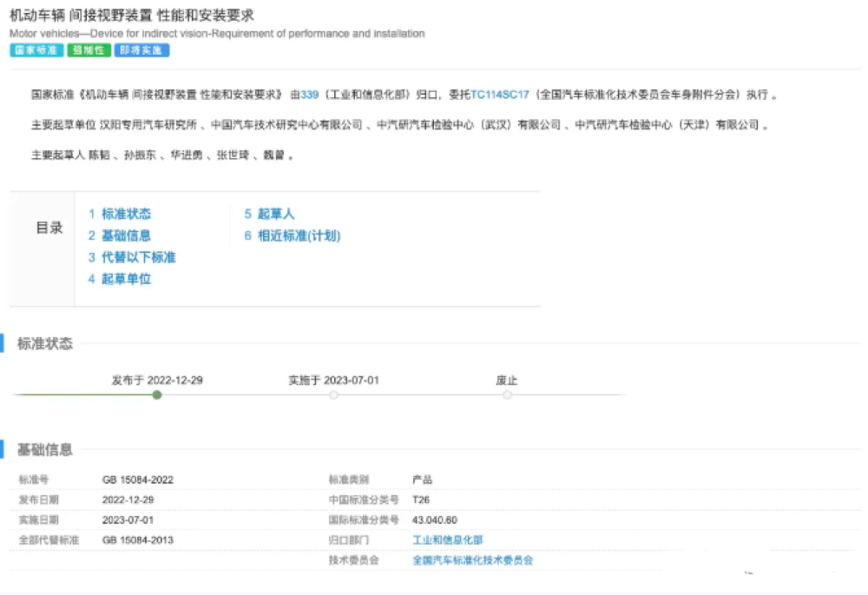Click the 标准状态 section heading
This screenshot has width=868, height=595.
click(x=45, y=343)
